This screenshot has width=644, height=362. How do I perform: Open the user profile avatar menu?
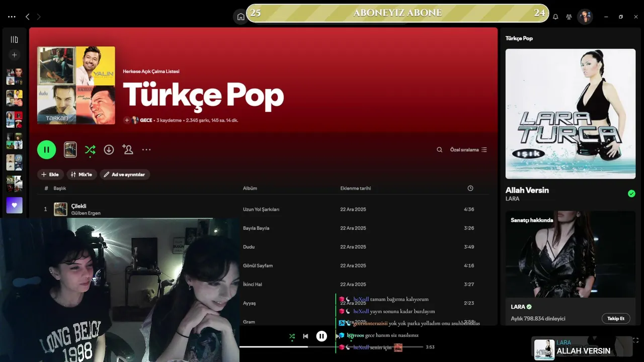pyautogui.click(x=585, y=17)
